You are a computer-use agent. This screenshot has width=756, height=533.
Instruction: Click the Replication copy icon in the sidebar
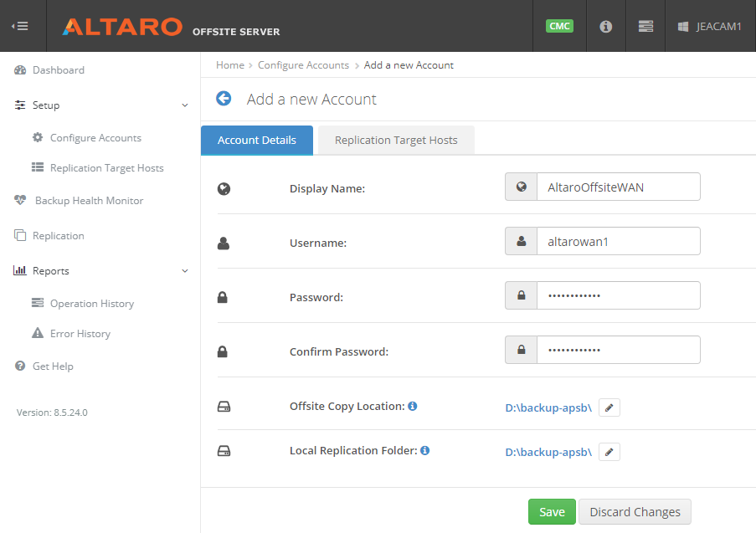20,235
